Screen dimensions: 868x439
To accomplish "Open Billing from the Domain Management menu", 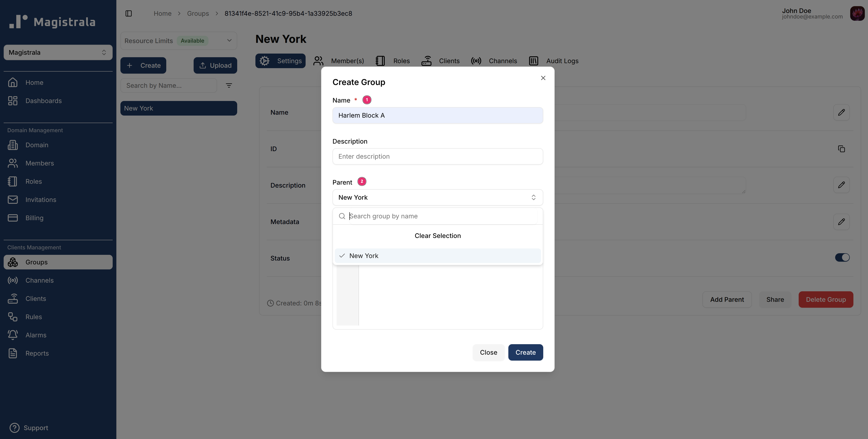I will [35, 218].
